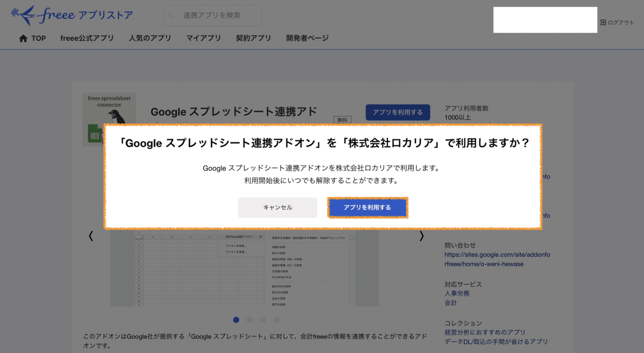Open the 問い合わせ sites.google.com link
Viewport: 644px width, 353px height.
tap(497, 259)
